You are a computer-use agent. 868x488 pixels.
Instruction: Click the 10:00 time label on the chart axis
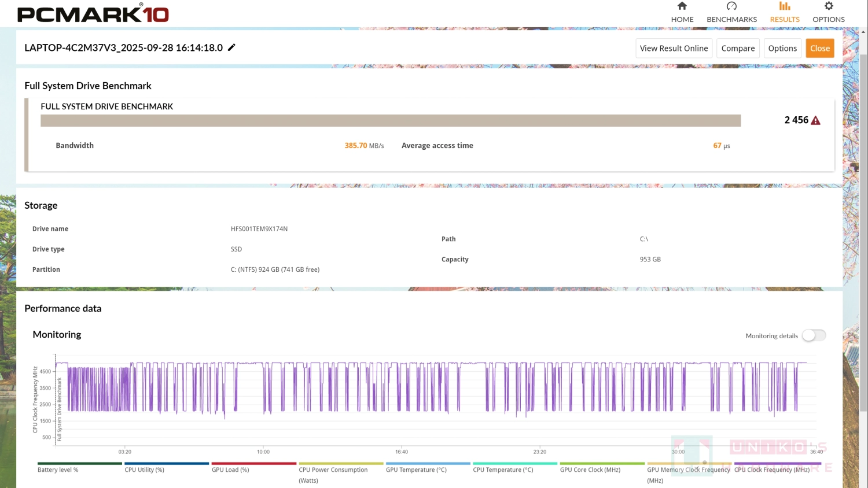pos(263,452)
